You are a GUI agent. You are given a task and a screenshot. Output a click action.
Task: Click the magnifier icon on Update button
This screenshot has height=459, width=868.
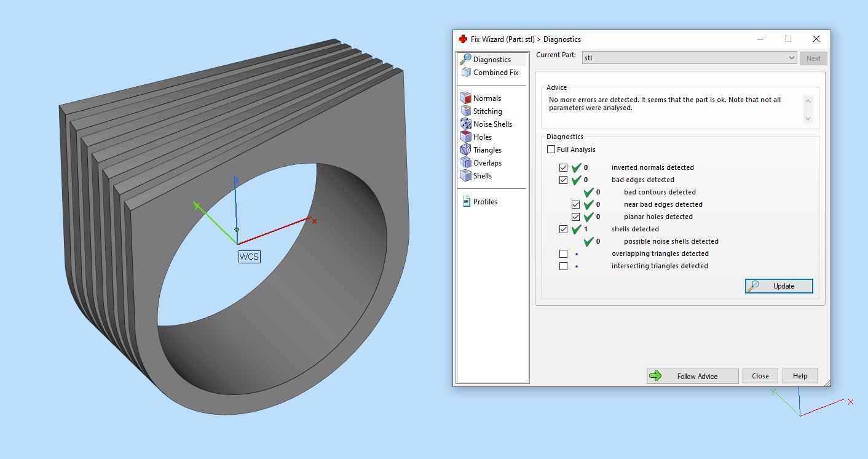[x=754, y=285]
